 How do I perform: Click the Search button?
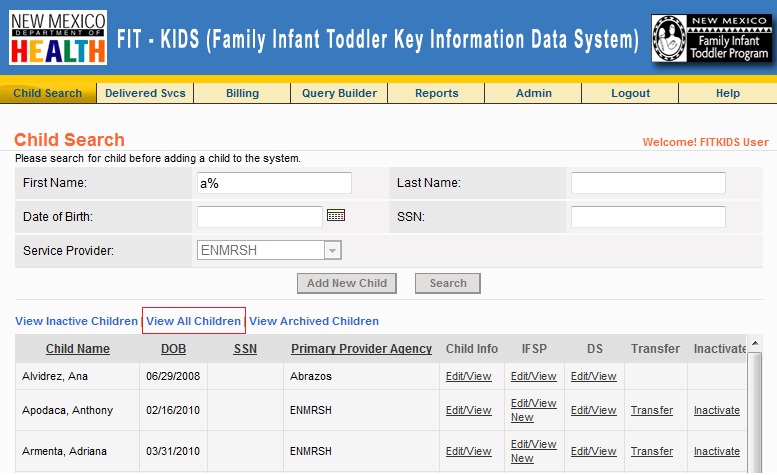[448, 283]
